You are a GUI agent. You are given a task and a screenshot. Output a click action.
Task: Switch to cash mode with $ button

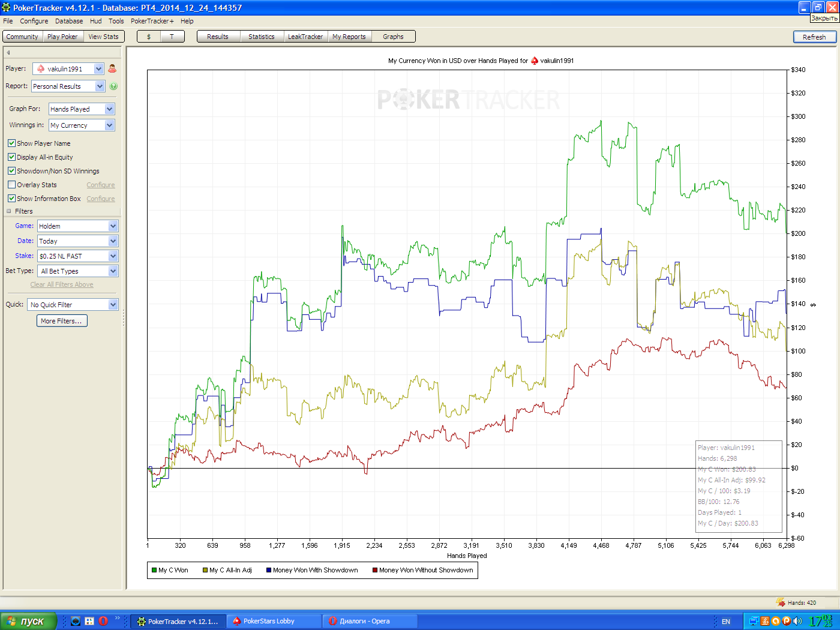coord(149,37)
